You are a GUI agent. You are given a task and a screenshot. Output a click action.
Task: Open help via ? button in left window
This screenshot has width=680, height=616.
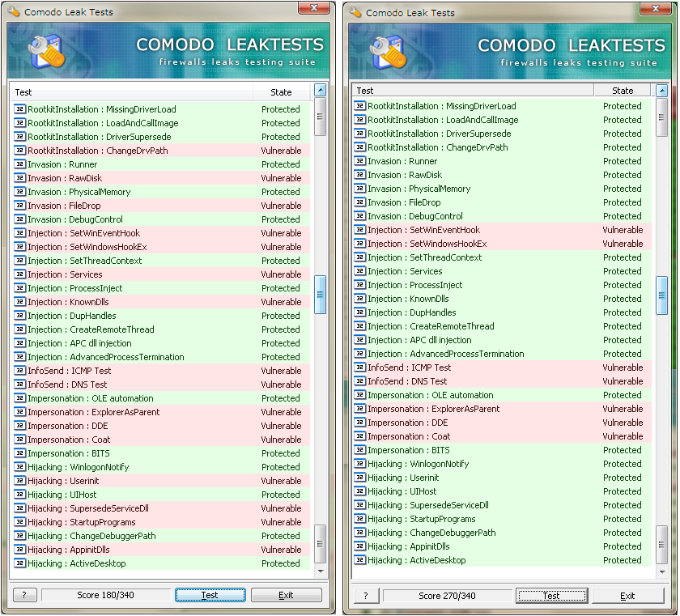[25, 595]
